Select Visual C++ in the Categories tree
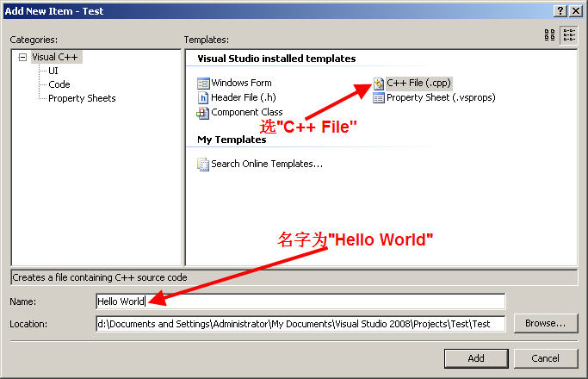The image size is (588, 379). [x=56, y=57]
